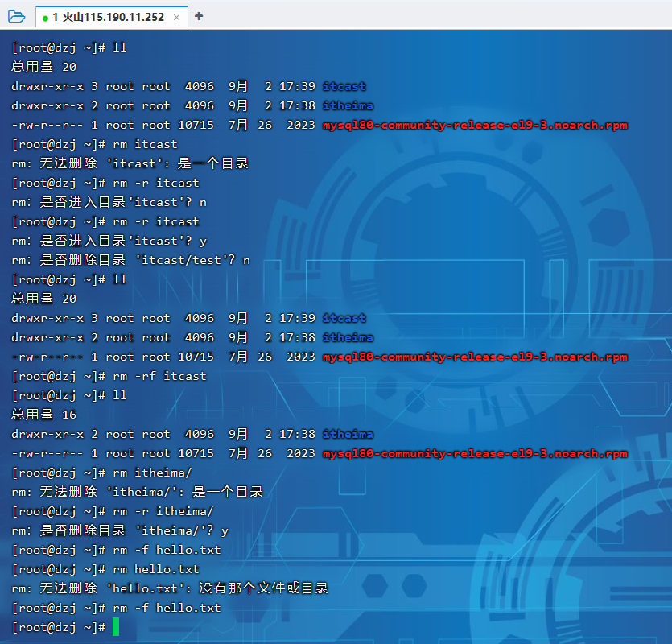Click the 是否删除目录 'itheima/' prompt line
Viewport: 672px width, 644px height.
[x=120, y=530]
